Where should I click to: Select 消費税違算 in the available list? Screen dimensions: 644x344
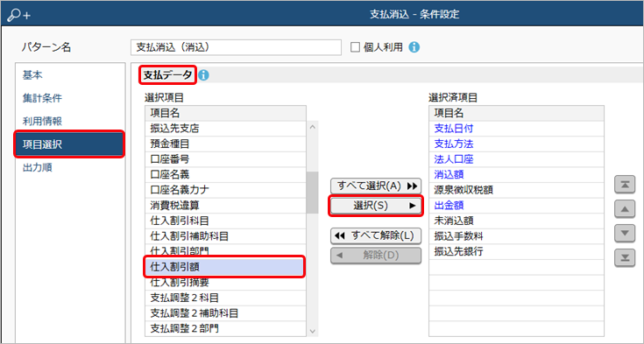tap(225, 206)
